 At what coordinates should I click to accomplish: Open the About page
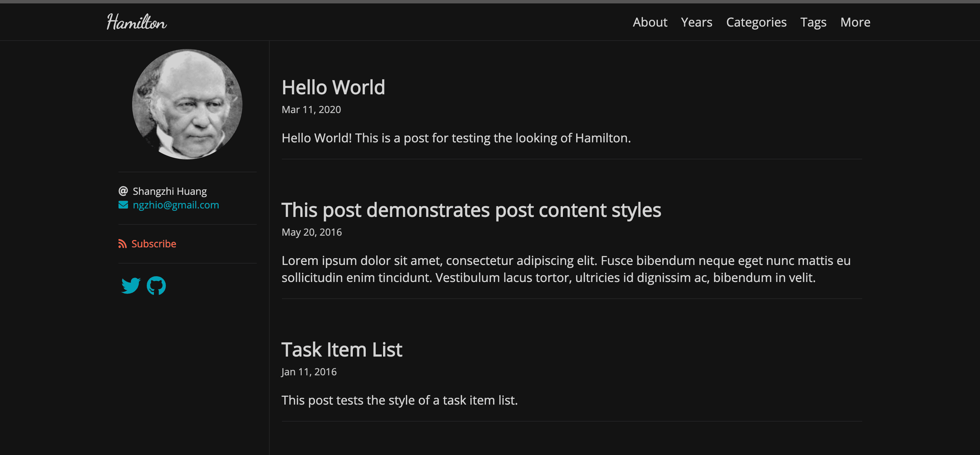point(650,22)
